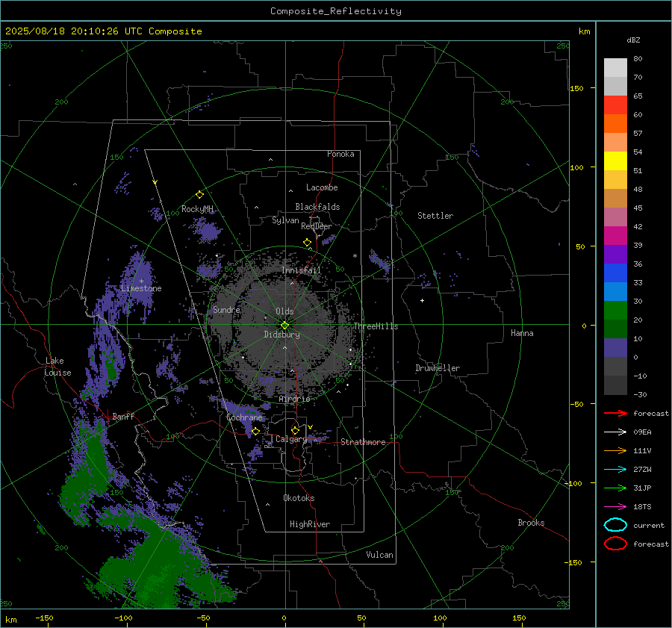Image resolution: width=672 pixels, height=628 pixels.
Task: Click the Hanna city label
Action: [x=522, y=333]
